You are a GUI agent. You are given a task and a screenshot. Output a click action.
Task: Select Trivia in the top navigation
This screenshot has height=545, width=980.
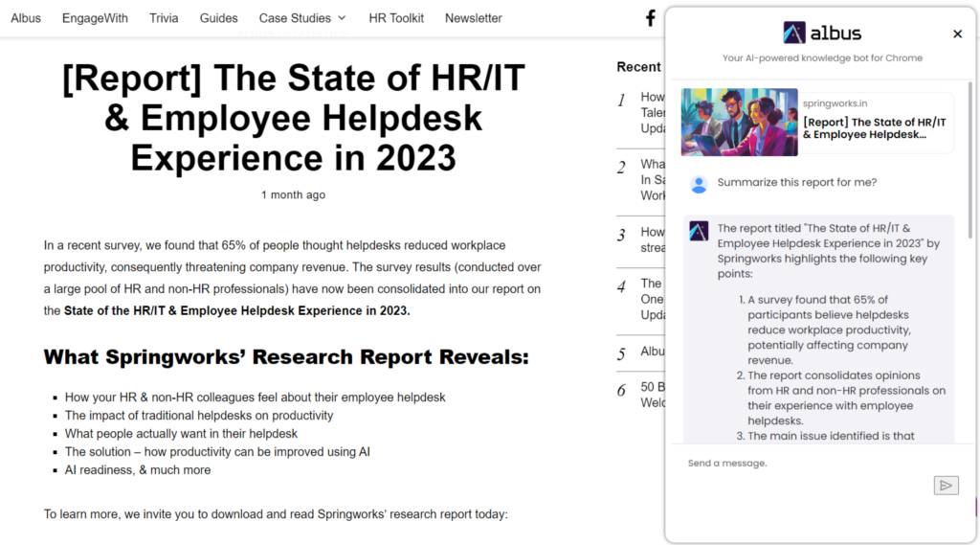(x=164, y=18)
